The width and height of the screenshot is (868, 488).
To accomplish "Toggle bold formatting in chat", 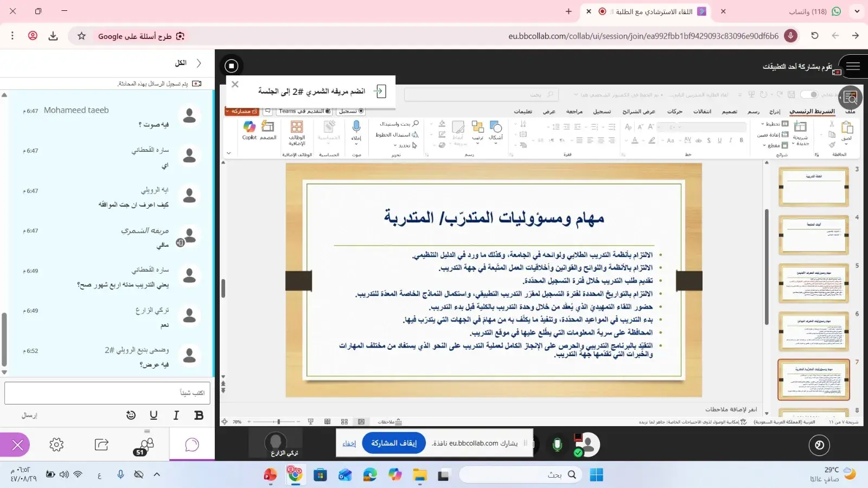I will (x=199, y=415).
